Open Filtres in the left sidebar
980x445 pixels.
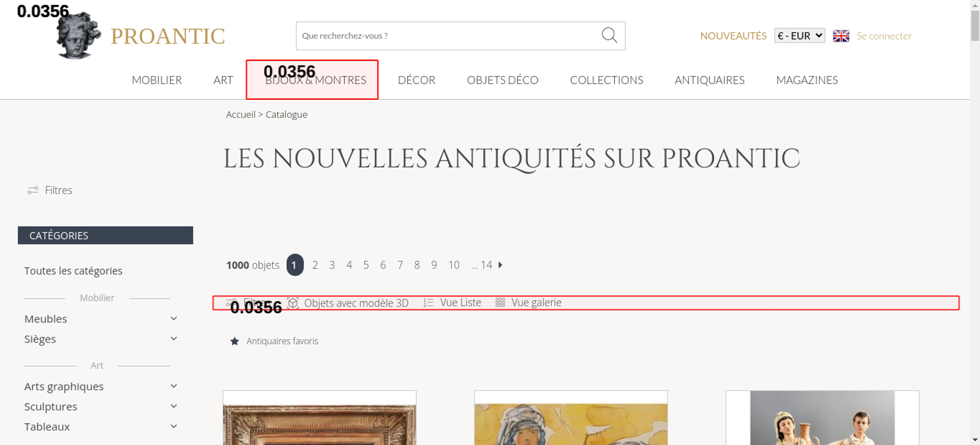[50, 190]
